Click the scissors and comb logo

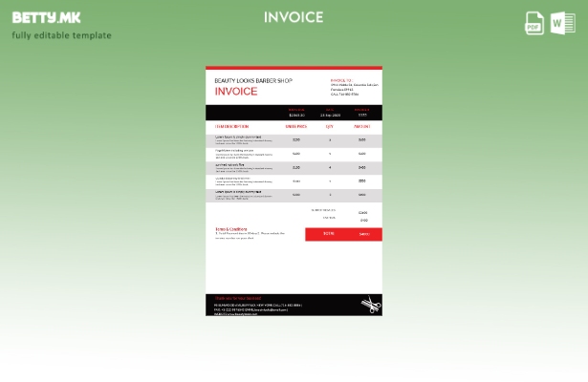(x=370, y=306)
